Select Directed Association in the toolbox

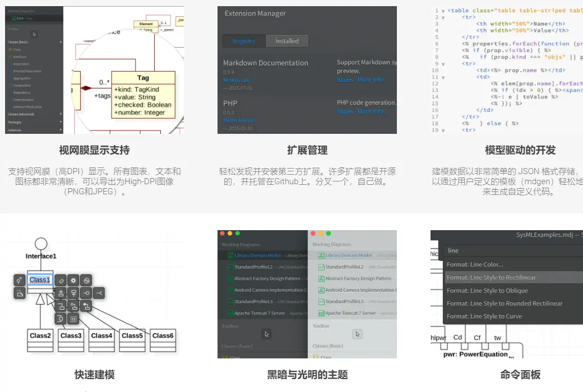[27, 71]
